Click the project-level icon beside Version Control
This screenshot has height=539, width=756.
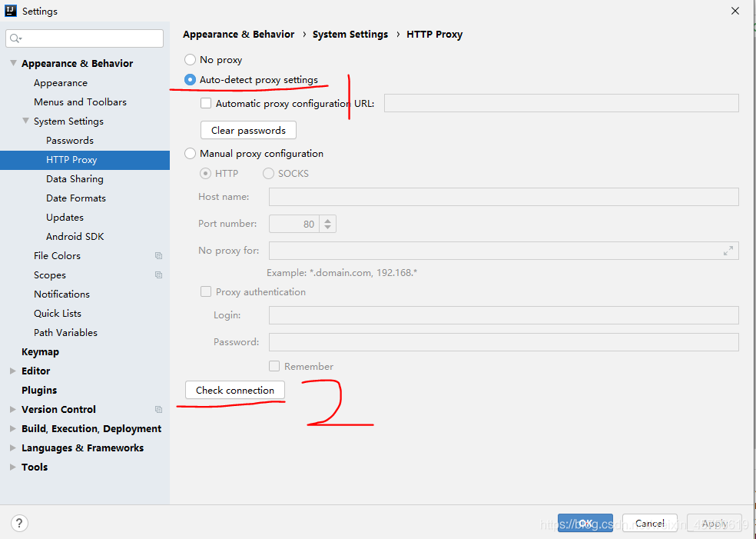click(x=158, y=409)
